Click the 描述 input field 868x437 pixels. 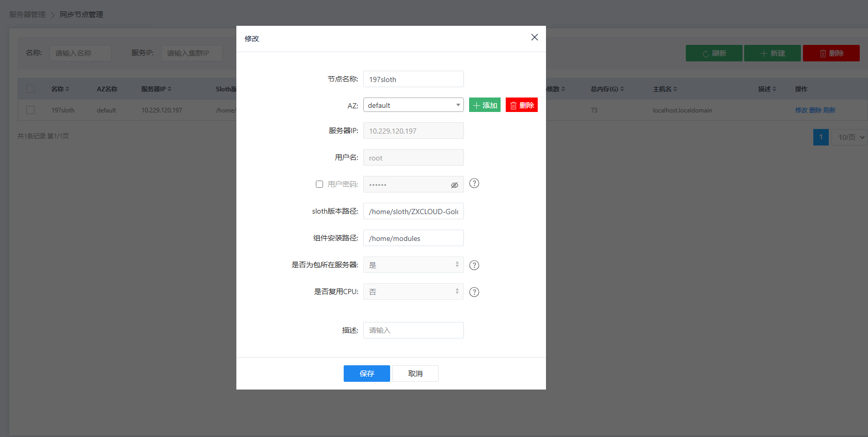pos(413,330)
